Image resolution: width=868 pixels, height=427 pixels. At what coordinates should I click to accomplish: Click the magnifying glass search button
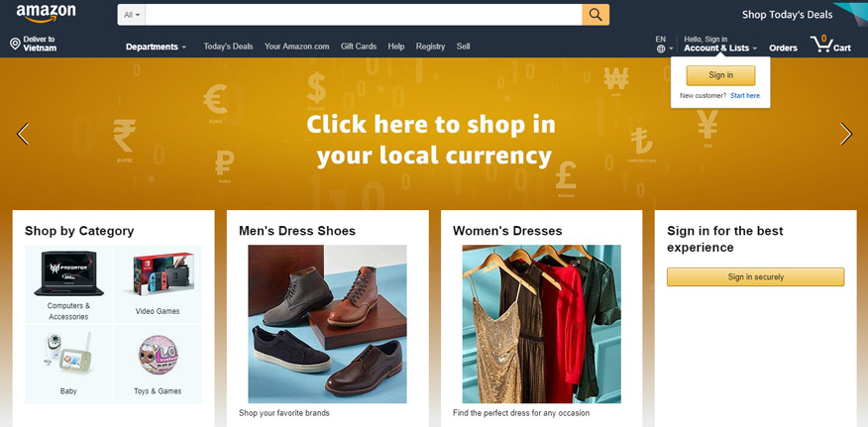(596, 15)
